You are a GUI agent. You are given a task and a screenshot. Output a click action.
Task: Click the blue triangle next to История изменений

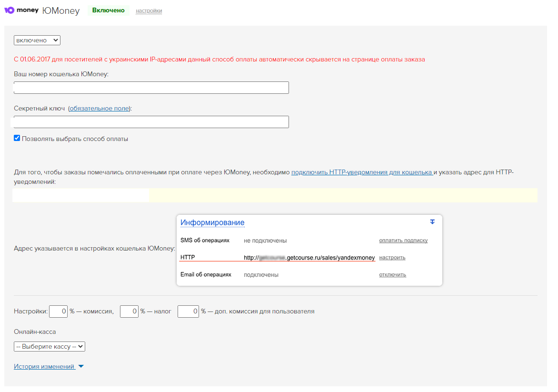(x=80, y=367)
